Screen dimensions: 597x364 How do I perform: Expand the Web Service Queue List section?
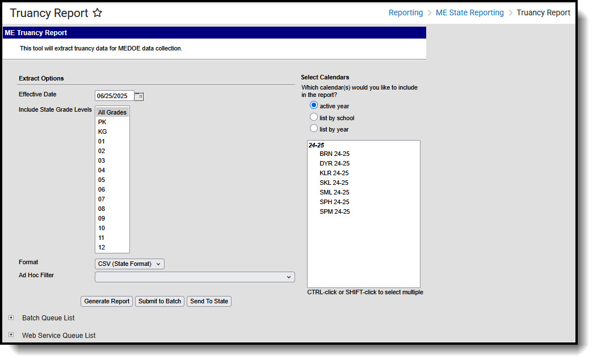pos(11,335)
